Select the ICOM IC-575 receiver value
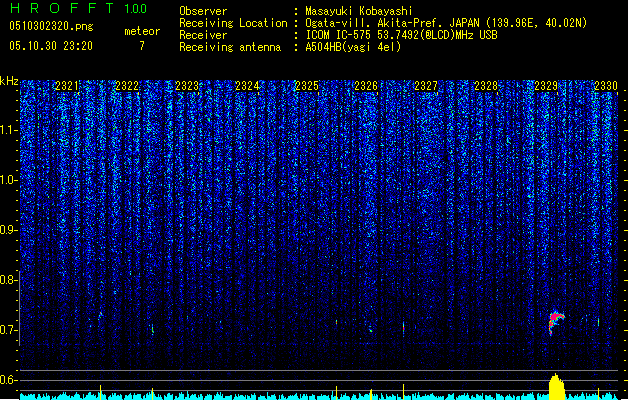The image size is (629, 400). point(401,35)
